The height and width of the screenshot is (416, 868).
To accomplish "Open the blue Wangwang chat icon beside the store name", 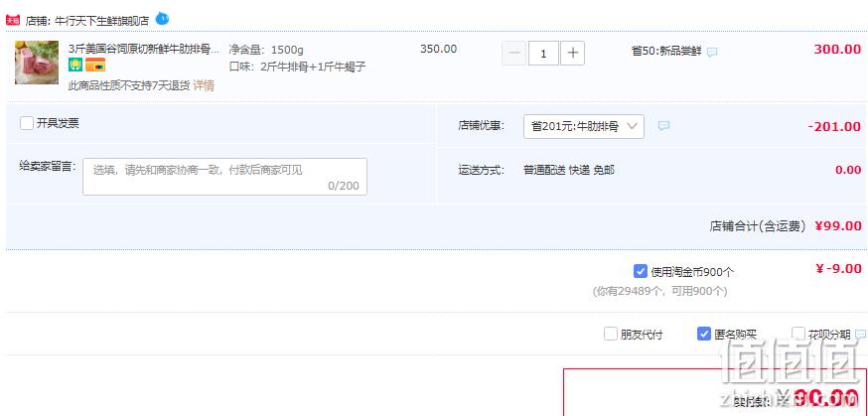I will [162, 19].
